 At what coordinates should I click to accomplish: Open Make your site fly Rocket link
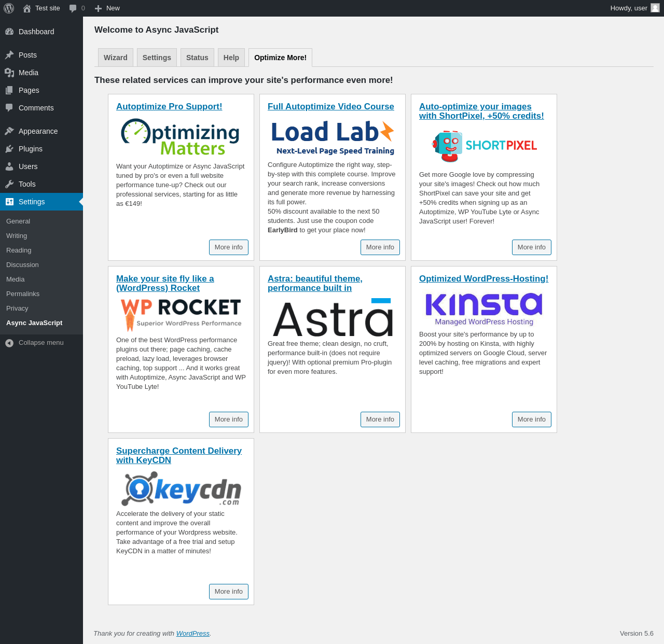165,283
